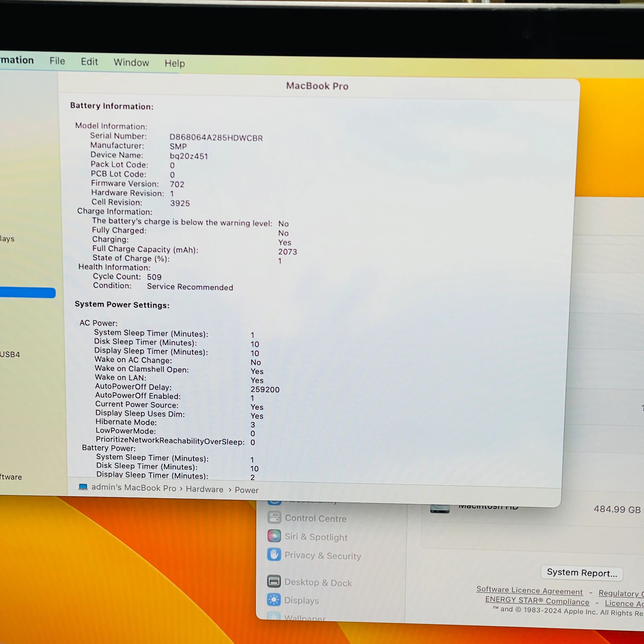Open Displays using its blue sun icon

coord(274,600)
